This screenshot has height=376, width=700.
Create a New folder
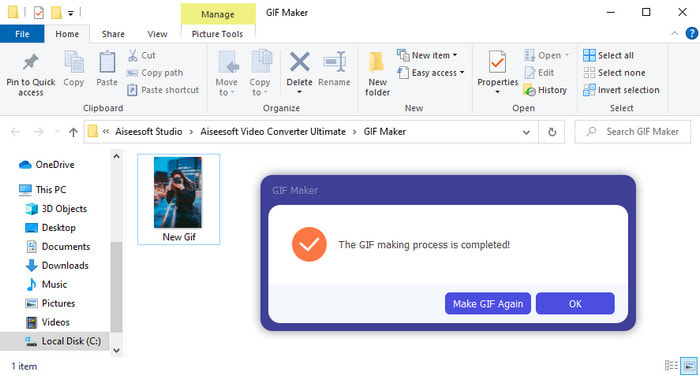(x=377, y=74)
